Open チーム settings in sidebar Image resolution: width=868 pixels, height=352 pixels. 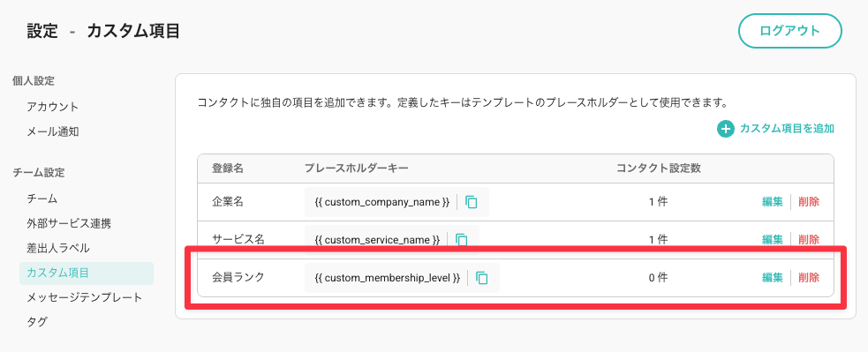(42, 198)
